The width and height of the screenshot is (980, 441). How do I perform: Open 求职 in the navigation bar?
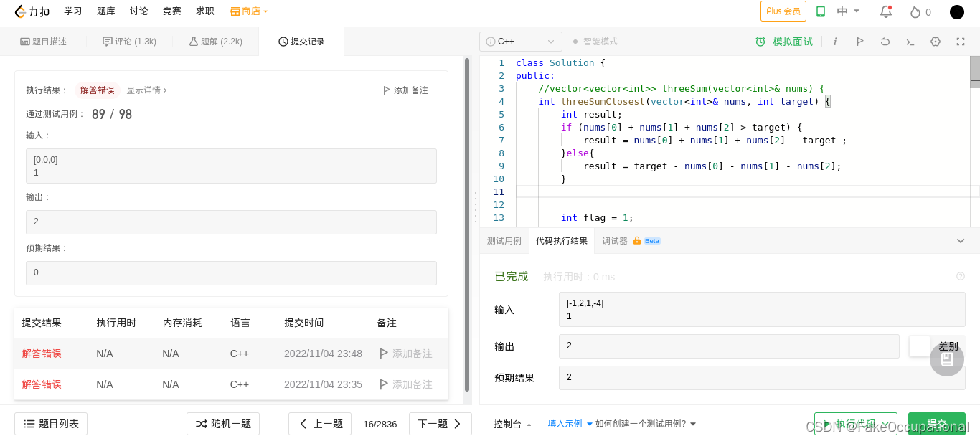click(x=205, y=11)
